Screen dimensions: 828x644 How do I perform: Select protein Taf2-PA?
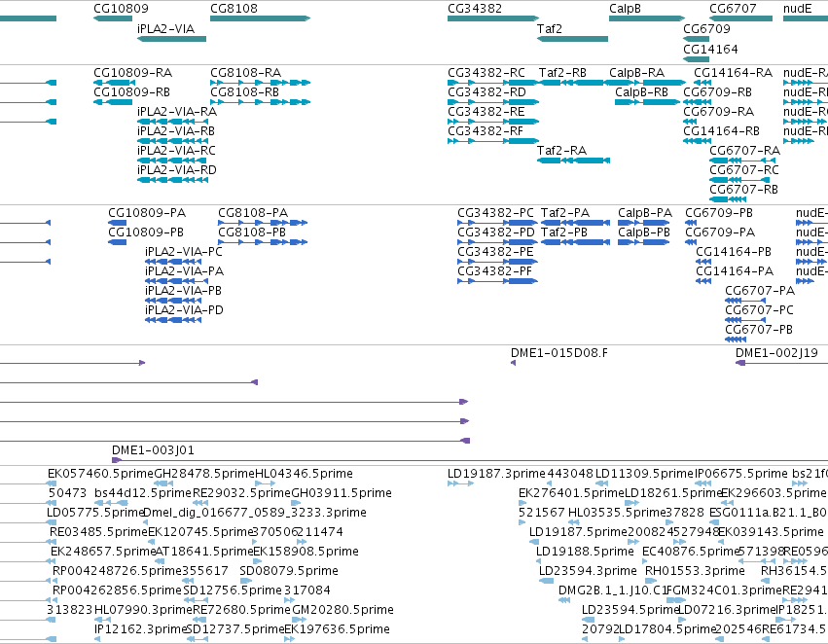pos(565,213)
